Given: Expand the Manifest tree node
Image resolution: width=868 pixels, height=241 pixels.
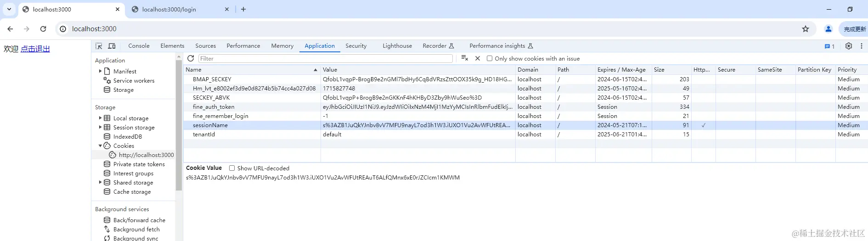Looking at the screenshot, I should [100, 71].
